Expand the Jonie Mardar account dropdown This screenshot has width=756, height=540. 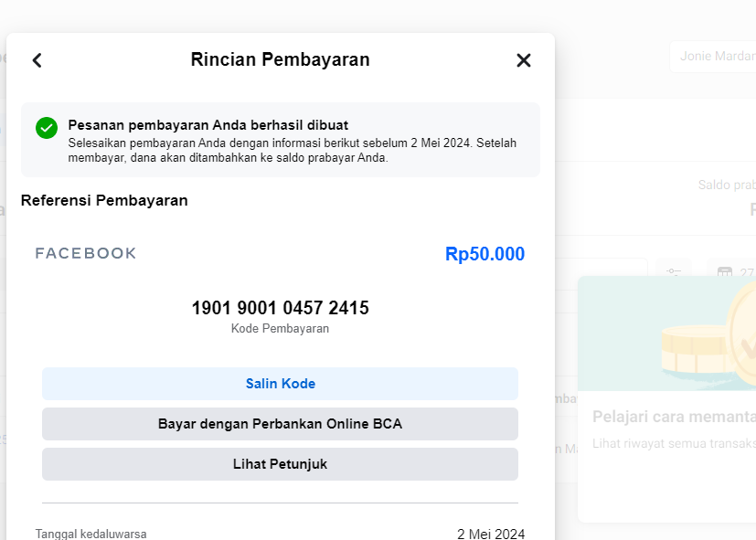tap(711, 56)
